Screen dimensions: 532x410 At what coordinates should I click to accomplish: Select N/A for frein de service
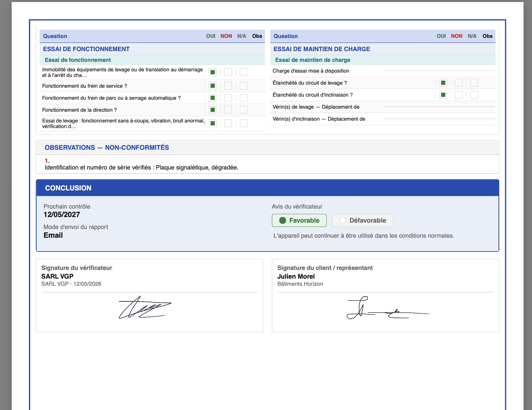point(243,86)
